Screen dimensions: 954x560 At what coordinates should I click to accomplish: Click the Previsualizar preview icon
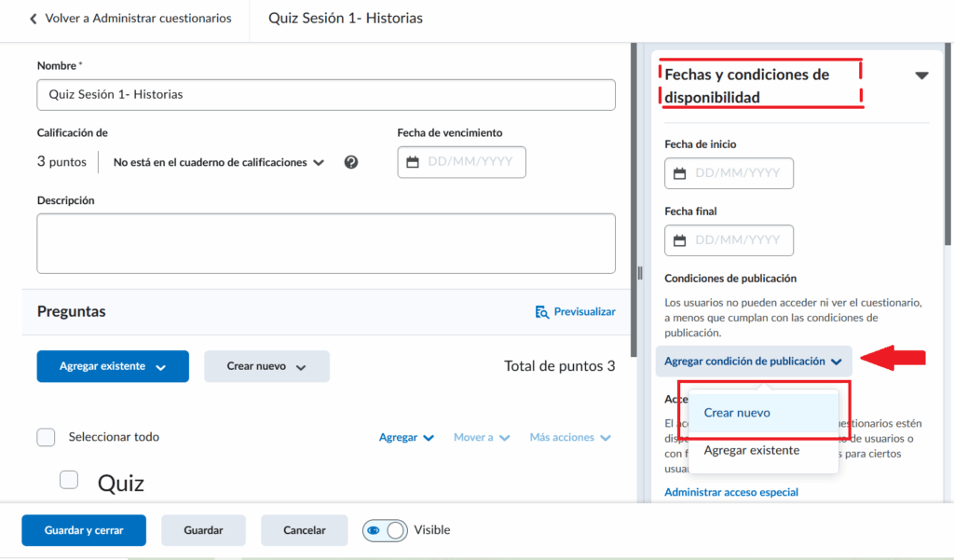pyautogui.click(x=542, y=312)
